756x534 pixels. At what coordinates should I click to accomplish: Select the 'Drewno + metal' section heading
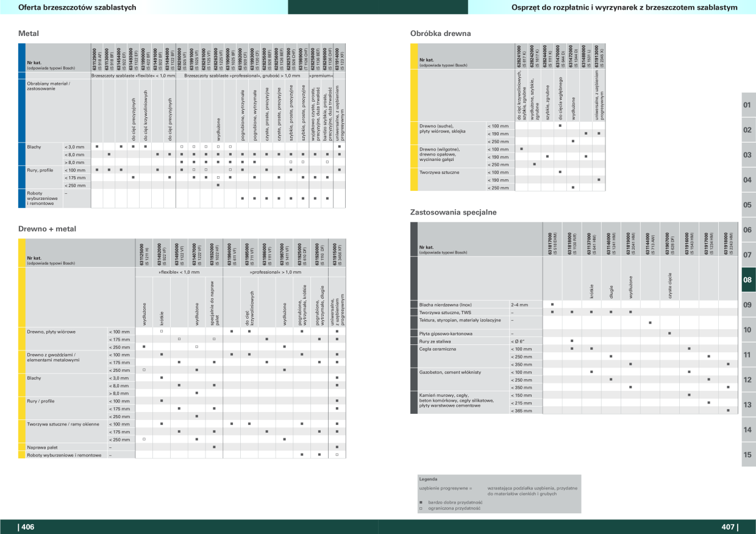pos(48,229)
